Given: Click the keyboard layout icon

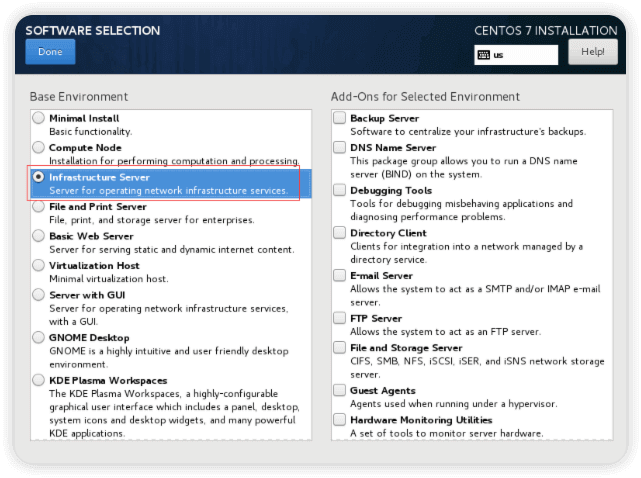Looking at the screenshot, I should 484,55.
